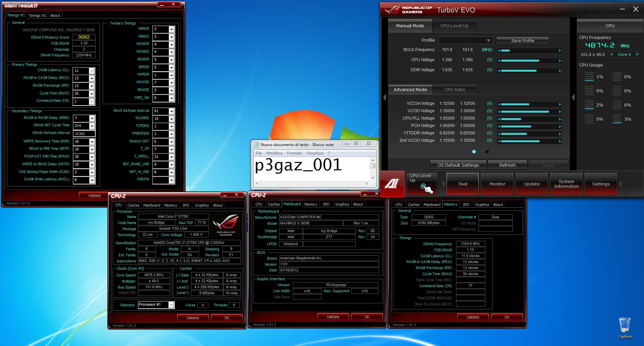Open System Information in AI Suite
Image resolution: width=644 pixels, height=346 pixels.
566,184
